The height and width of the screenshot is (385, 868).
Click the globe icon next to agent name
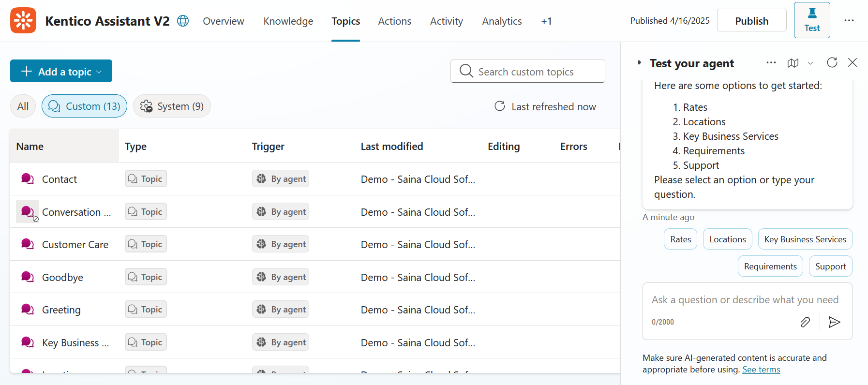point(183,21)
